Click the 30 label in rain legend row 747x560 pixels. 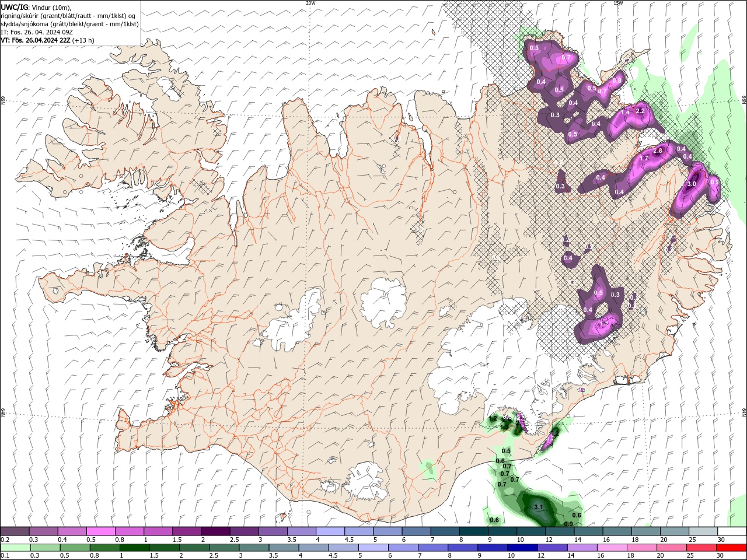721,556
